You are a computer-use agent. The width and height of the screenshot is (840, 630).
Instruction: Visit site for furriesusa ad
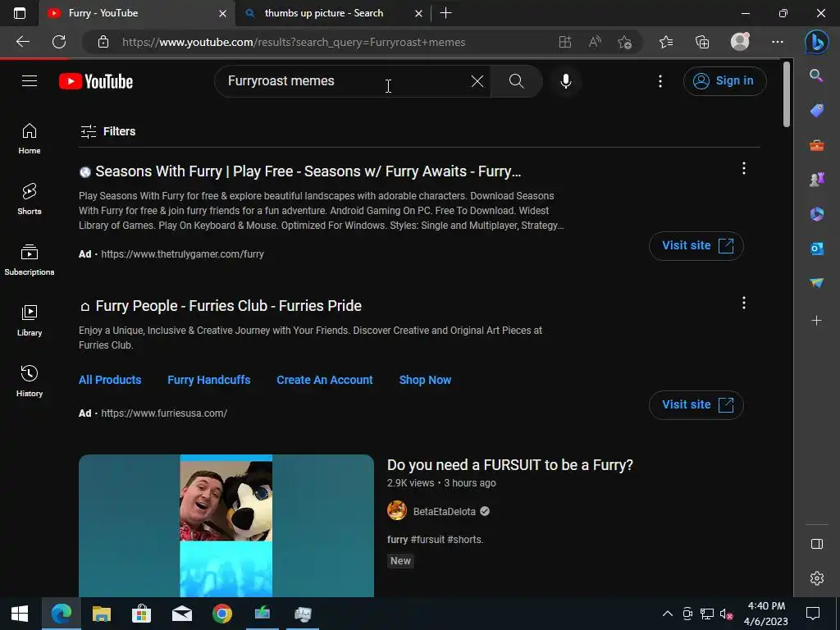click(x=696, y=405)
